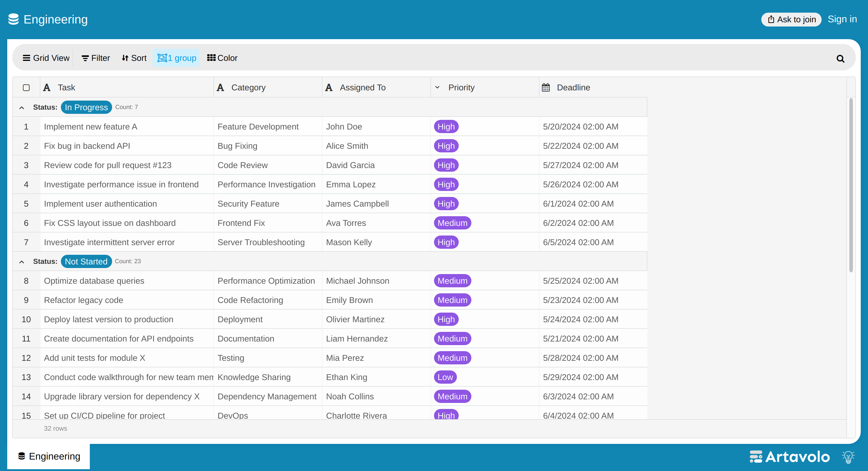Click the lightbulb tips icon
Screen dimensions: 868x471
coord(848,457)
